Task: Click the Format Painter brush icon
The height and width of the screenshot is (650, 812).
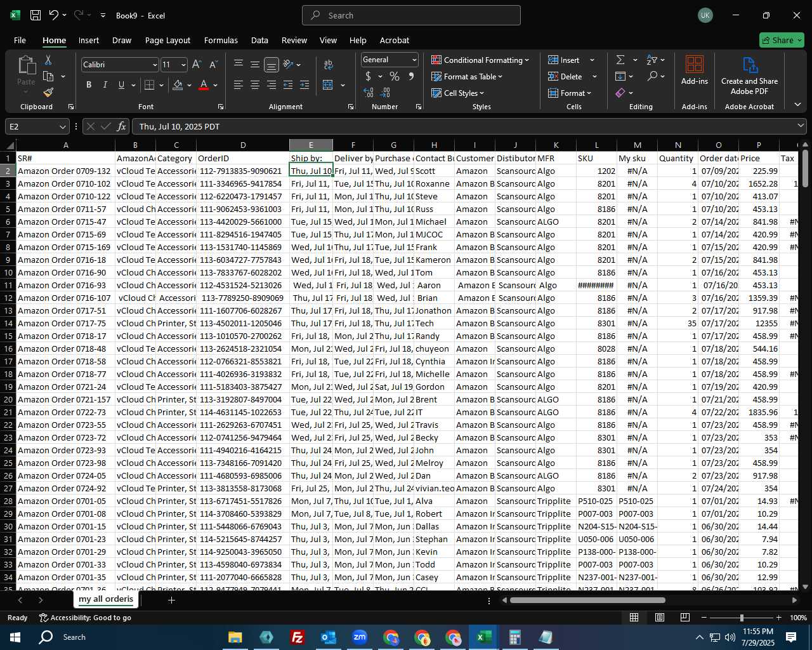Action: tap(48, 93)
